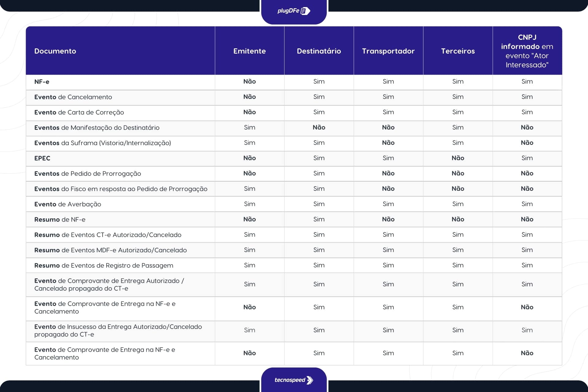Select the NF-e row label
Viewport: 588px width, 392px height.
coord(42,82)
